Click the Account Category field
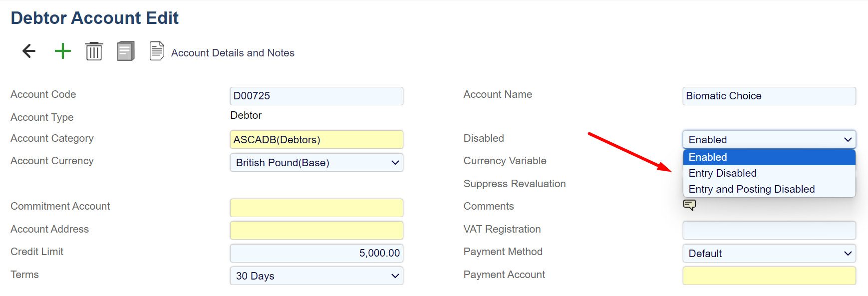868x296 pixels. coord(316,140)
